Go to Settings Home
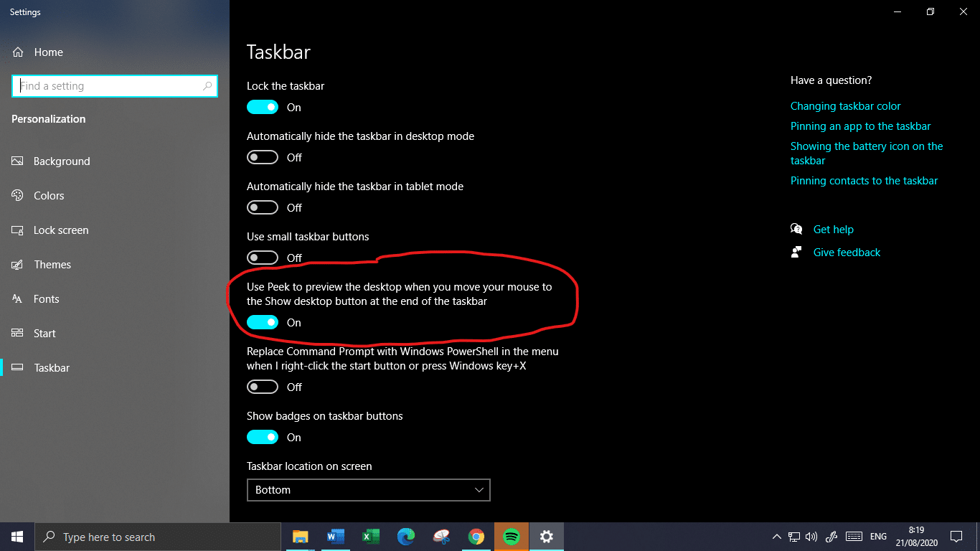Screen dimensions: 980x551 click(115, 52)
